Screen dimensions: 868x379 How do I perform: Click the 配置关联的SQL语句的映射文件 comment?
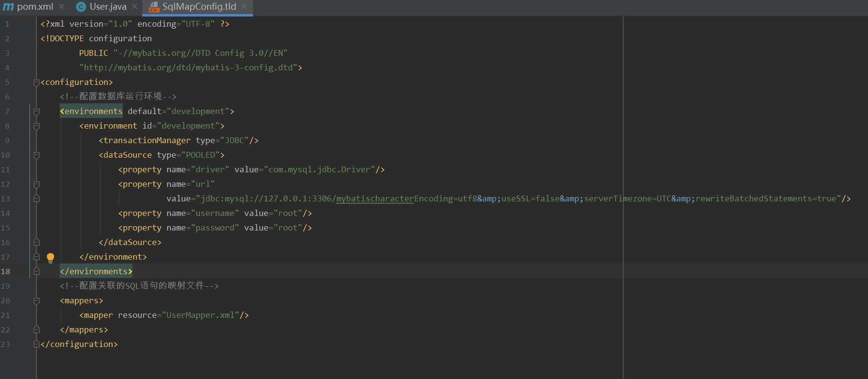139,286
